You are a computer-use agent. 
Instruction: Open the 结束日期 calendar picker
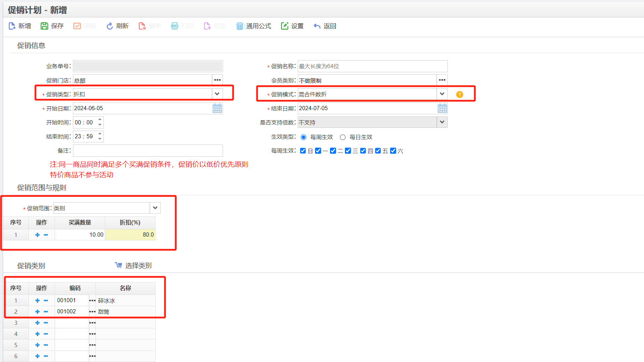click(x=442, y=108)
